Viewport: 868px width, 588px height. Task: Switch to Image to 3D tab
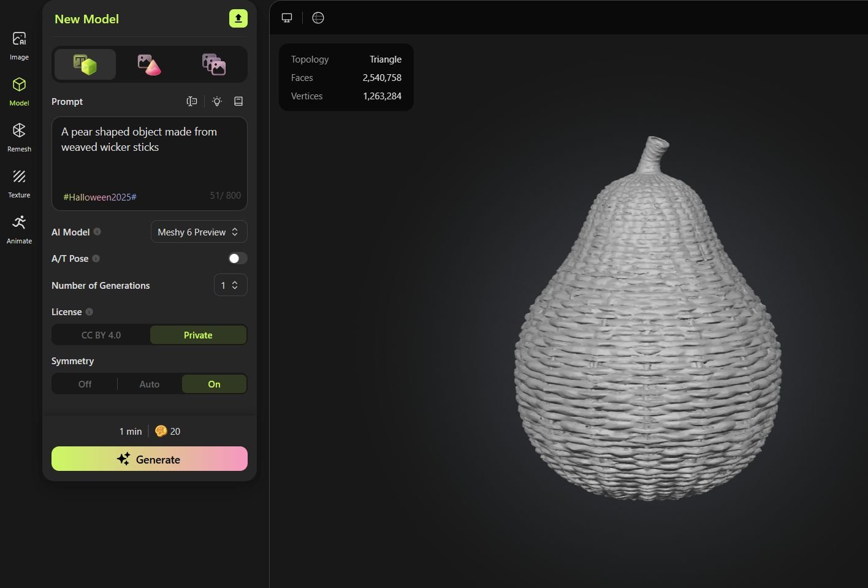pos(149,64)
